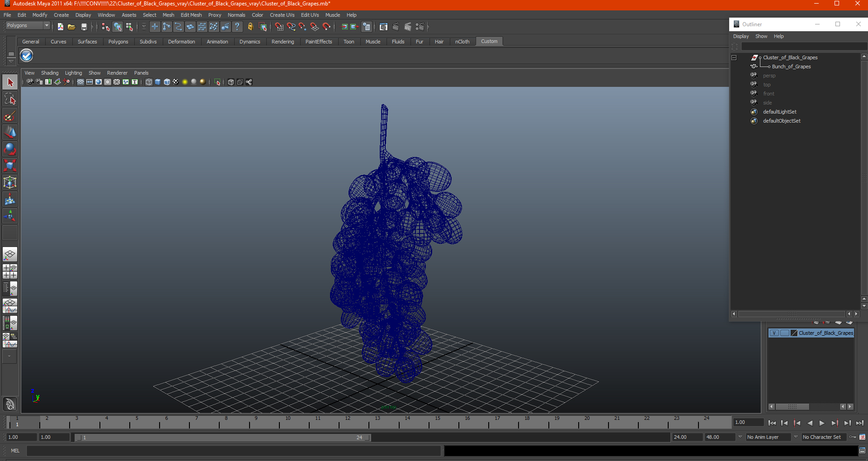Open the Outliner Display menu
The height and width of the screenshot is (461, 868).
click(741, 36)
